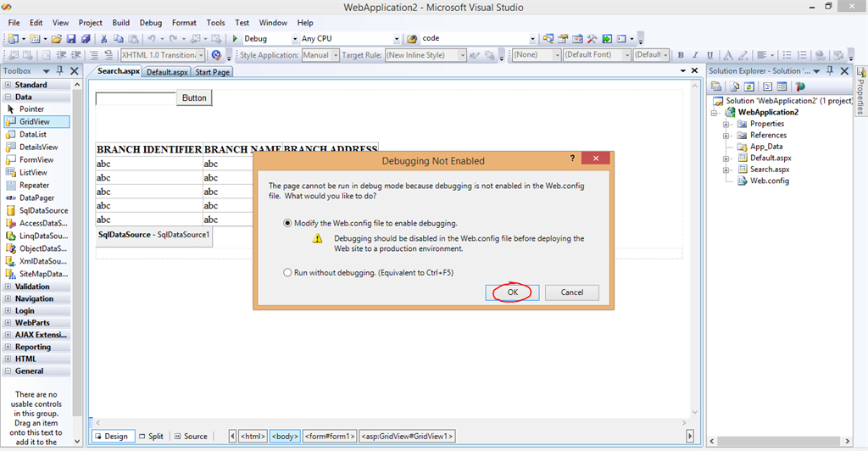
Task: Pin the Solution Explorer with pushpin
Action: click(830, 70)
